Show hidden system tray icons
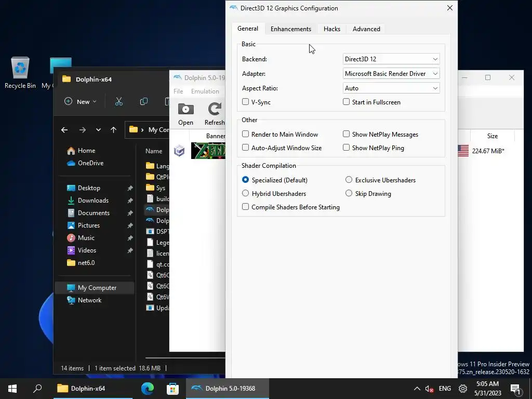The width and height of the screenshot is (532, 399). pyautogui.click(x=417, y=389)
